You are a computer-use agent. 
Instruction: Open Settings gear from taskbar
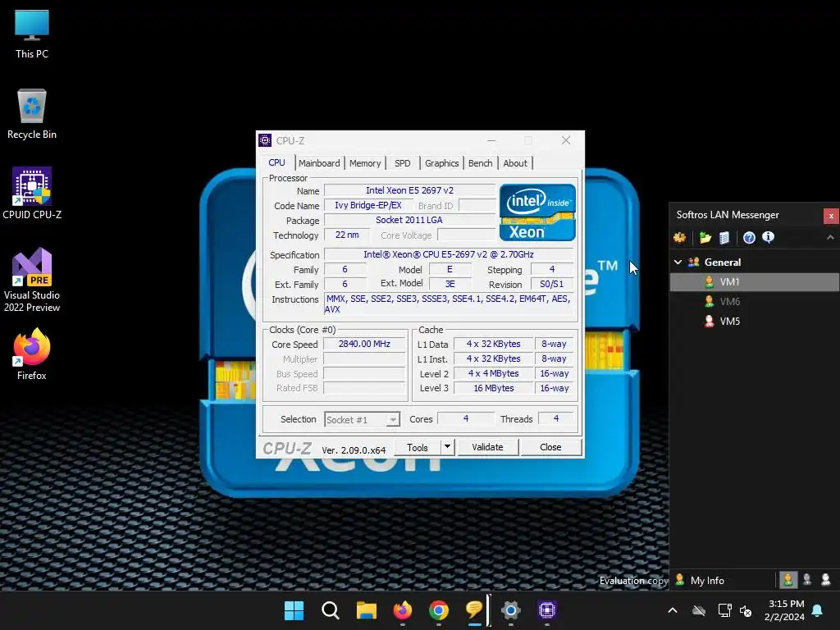(510, 610)
